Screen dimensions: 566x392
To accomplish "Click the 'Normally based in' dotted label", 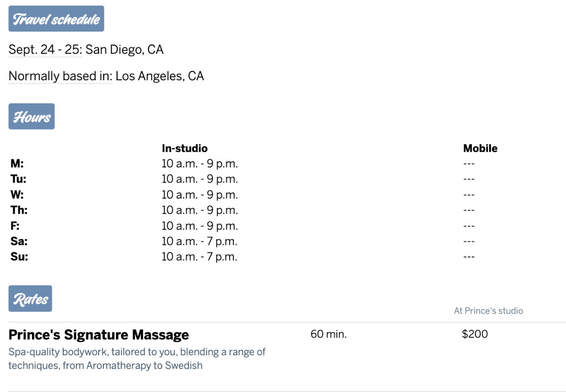I will coord(60,76).
